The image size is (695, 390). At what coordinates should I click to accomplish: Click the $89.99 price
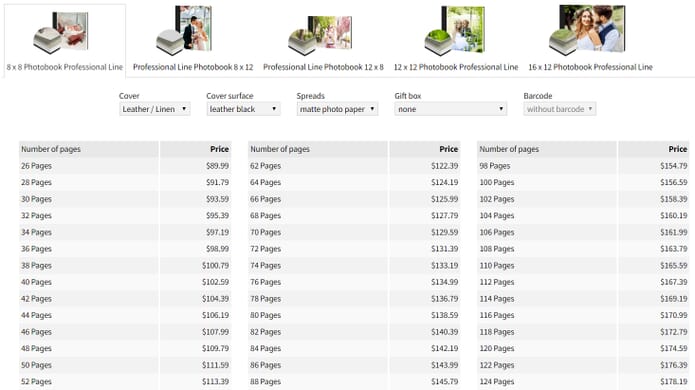tap(217, 166)
